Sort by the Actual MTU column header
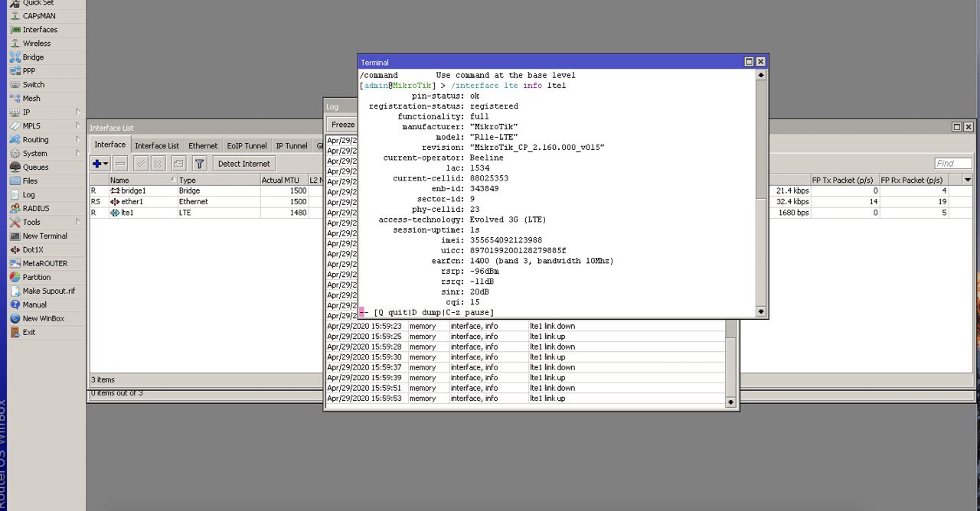This screenshot has width=980, height=511. (283, 181)
